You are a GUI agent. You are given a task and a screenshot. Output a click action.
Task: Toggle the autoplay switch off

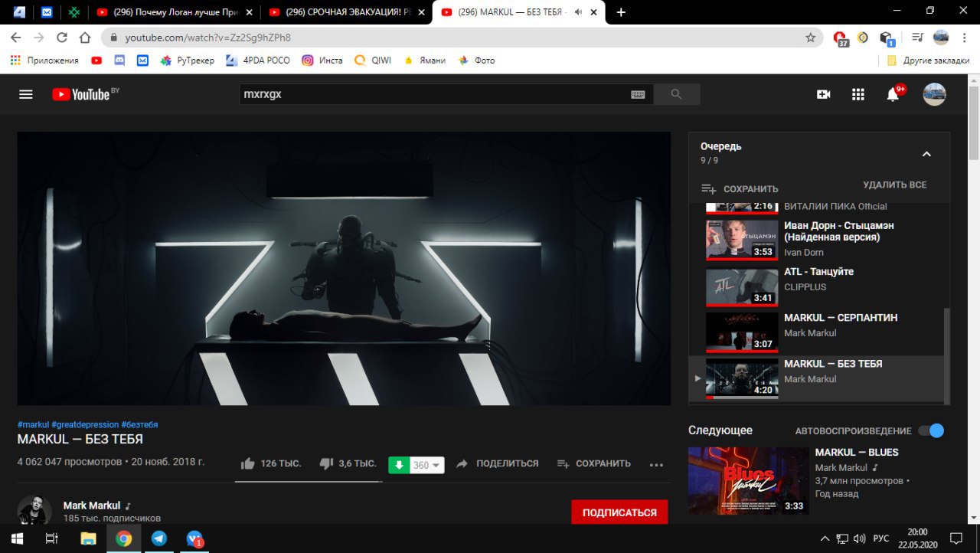pyautogui.click(x=931, y=430)
